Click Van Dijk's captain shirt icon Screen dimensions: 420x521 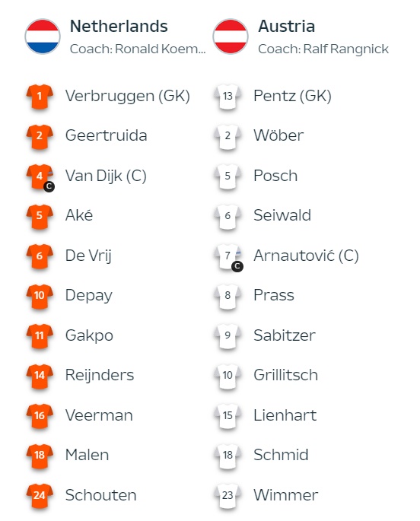coord(40,177)
